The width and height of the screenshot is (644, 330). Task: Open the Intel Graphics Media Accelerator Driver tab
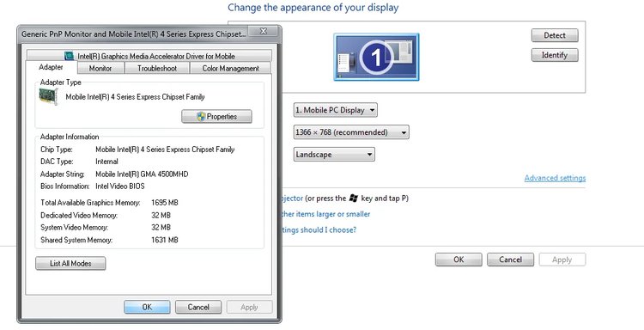tap(149, 56)
